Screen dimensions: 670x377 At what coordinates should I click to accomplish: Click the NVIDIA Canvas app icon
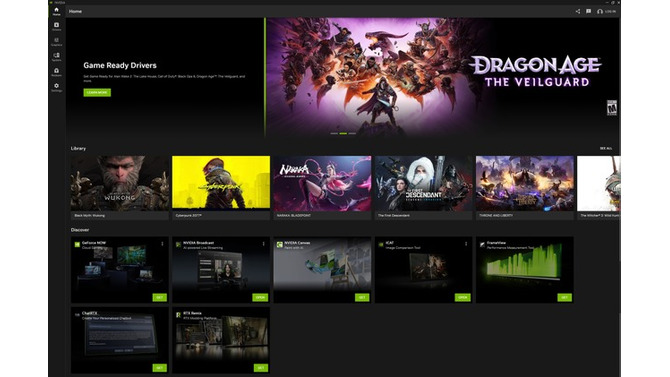[279, 244]
